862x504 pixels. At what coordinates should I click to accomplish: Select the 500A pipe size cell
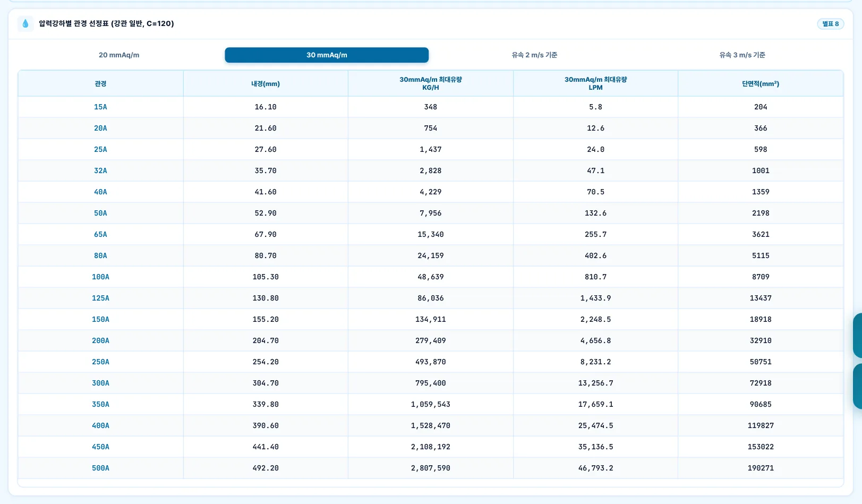click(100, 468)
